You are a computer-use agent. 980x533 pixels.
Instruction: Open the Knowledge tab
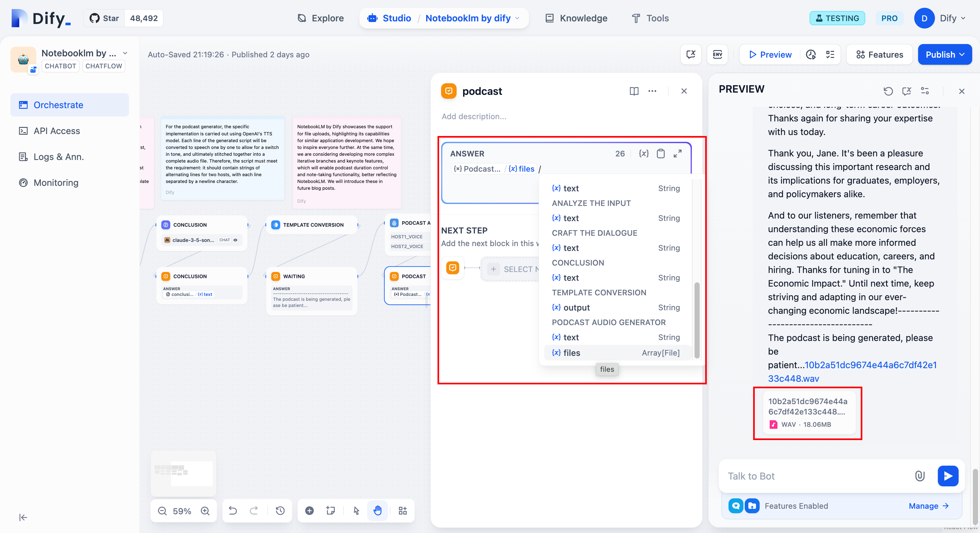pos(576,18)
